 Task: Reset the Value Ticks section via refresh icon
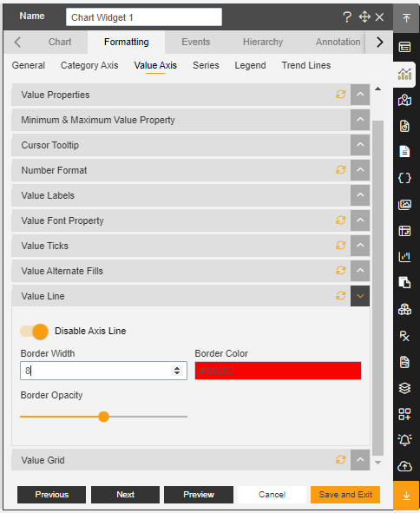tap(341, 246)
